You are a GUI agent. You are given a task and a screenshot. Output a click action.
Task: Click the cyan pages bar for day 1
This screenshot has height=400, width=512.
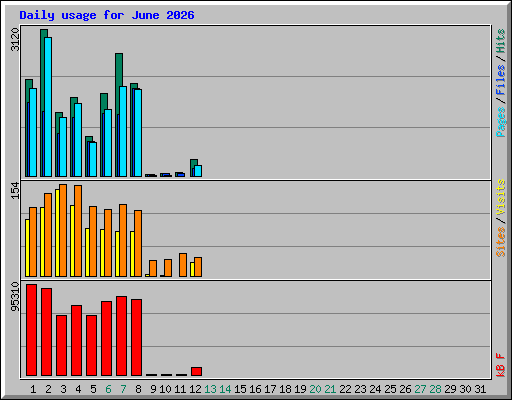point(33,132)
